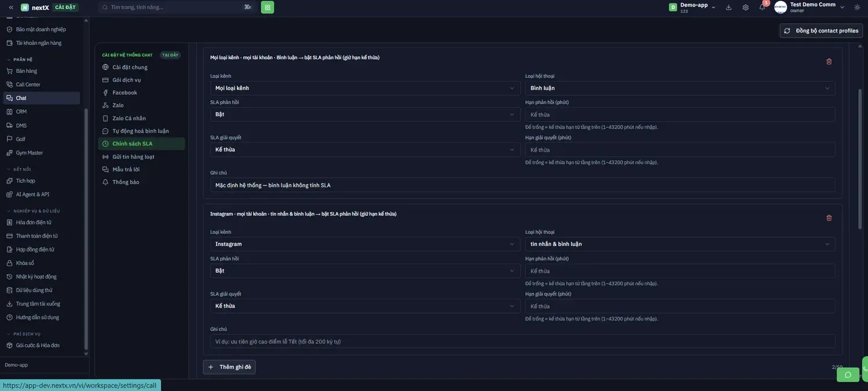Open the green apps grid button

[267, 8]
